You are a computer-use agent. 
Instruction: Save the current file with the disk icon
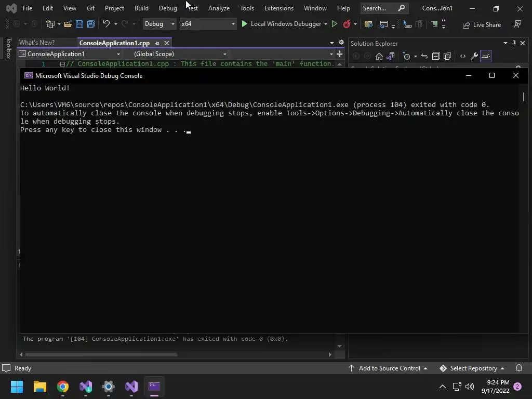[x=79, y=24]
